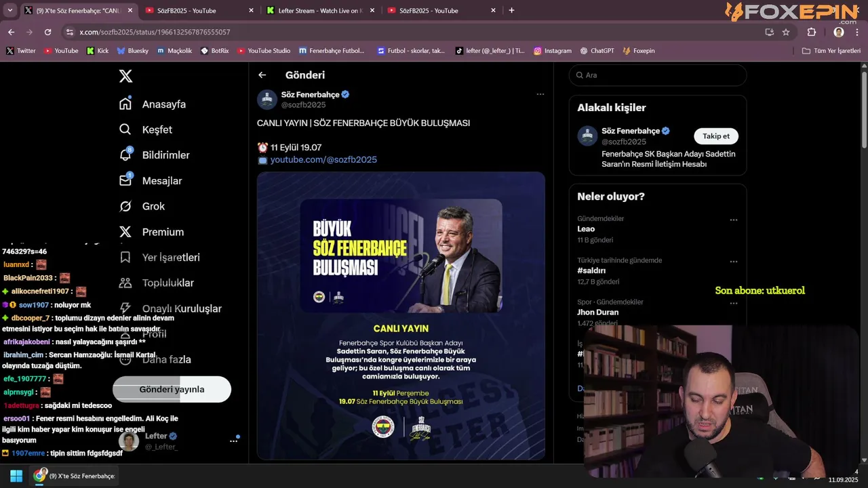Switch to last SözFB2025 YouTube tab
The image size is (868, 488).
pyautogui.click(x=441, y=10)
